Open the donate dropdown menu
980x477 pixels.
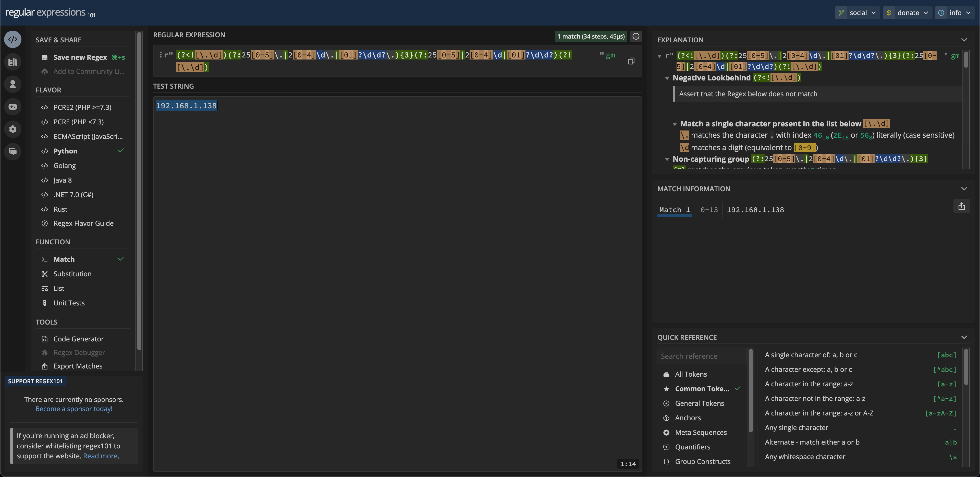907,13
